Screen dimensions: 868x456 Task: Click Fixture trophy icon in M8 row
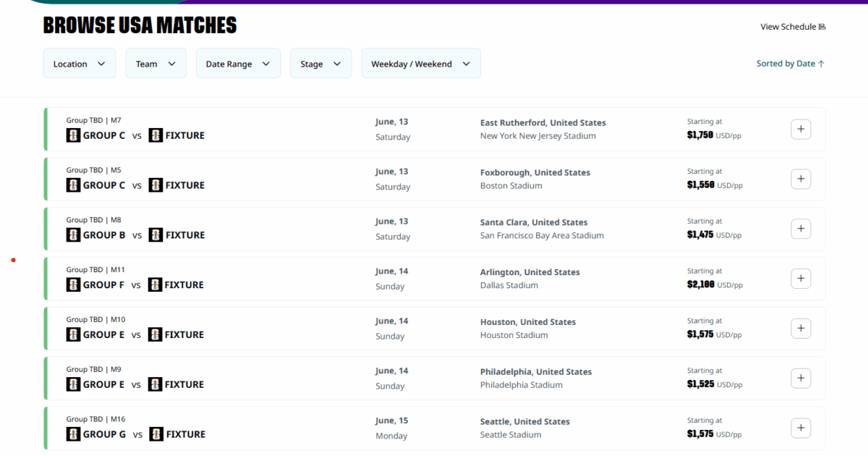click(156, 235)
